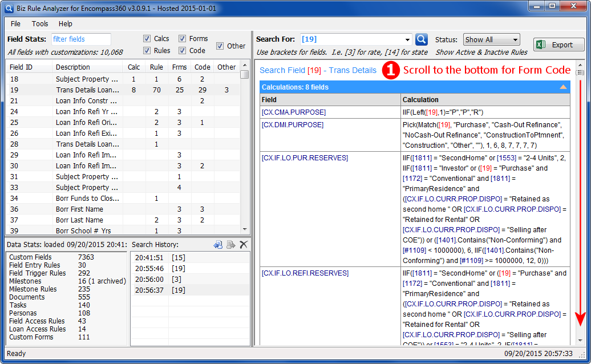Screen dimensions: 591x364
Task: Click the magnifier search button beside Search For
Action: [x=422, y=39]
